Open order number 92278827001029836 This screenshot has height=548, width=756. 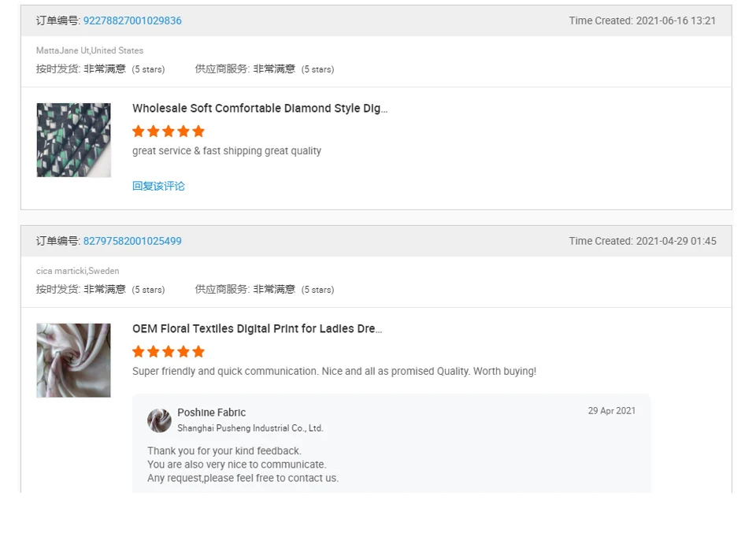[x=132, y=21]
